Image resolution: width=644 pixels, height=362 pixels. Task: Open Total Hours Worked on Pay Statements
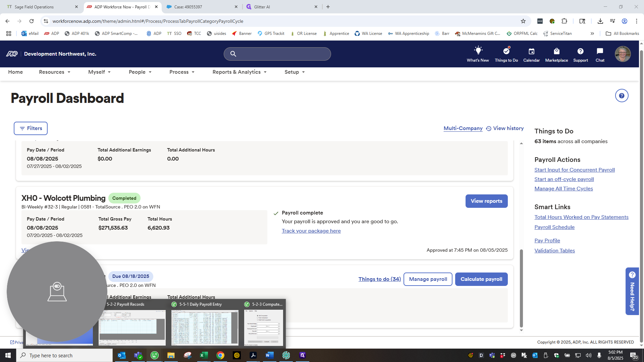(x=581, y=217)
